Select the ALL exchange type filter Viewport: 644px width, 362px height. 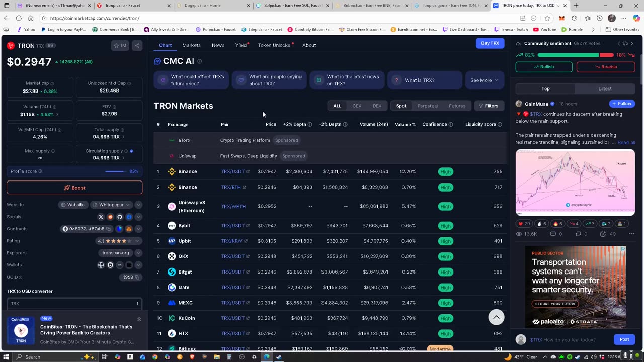pyautogui.click(x=337, y=106)
